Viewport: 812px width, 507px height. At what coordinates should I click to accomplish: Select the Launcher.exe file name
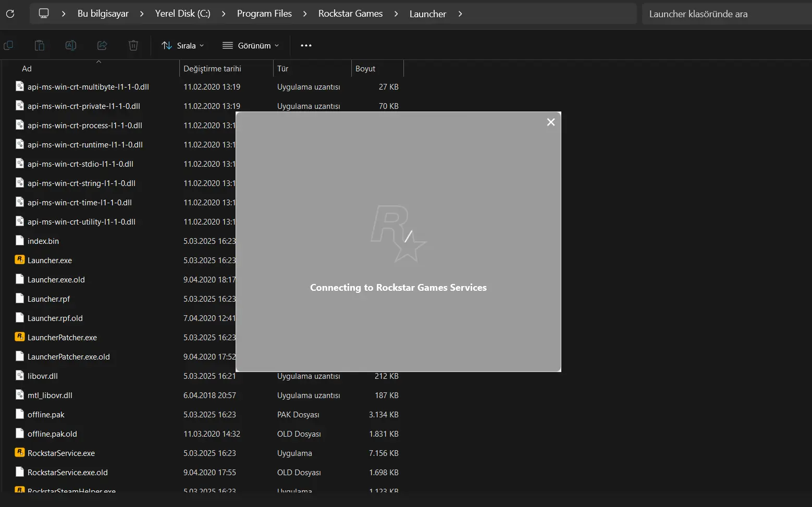tap(50, 261)
